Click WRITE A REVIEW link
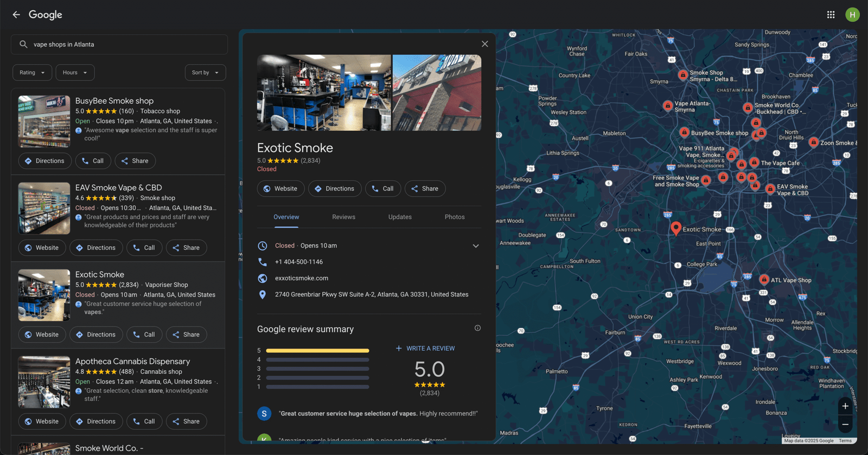Screen dimensions: 868x455 click(x=425, y=349)
